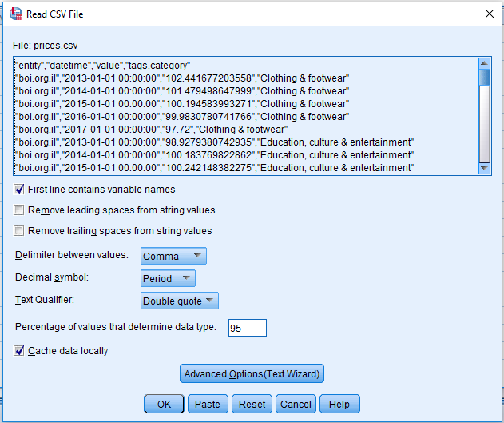The width and height of the screenshot is (504, 423).
Task: Enable Remove leading spaces from string values
Action: (18, 210)
